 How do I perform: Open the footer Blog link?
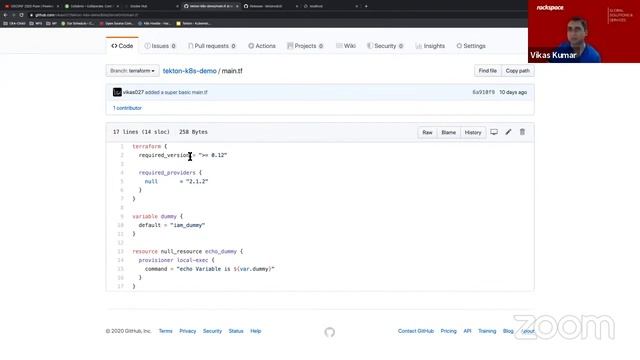(508, 331)
